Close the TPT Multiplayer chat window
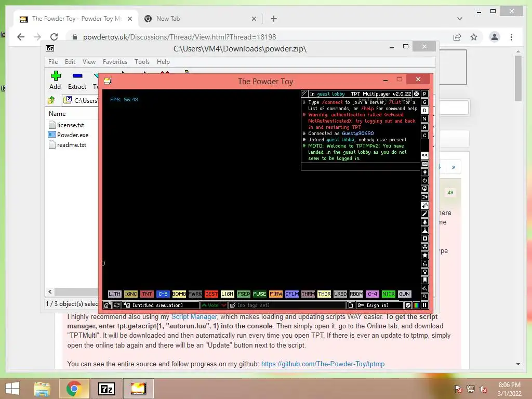The image size is (532, 399). coord(416,94)
